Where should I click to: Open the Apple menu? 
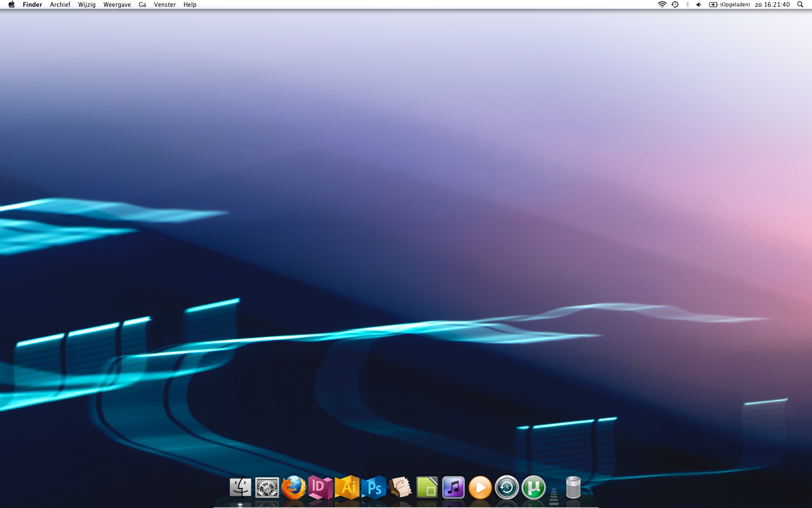11,5
